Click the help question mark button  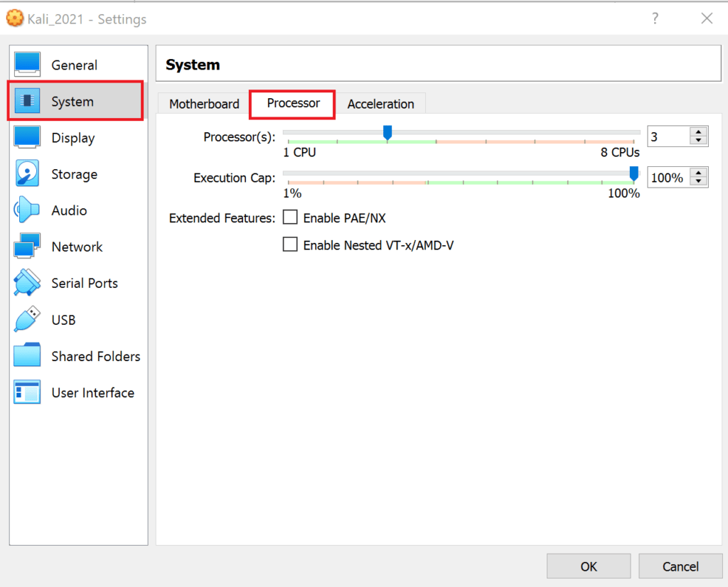[655, 18]
